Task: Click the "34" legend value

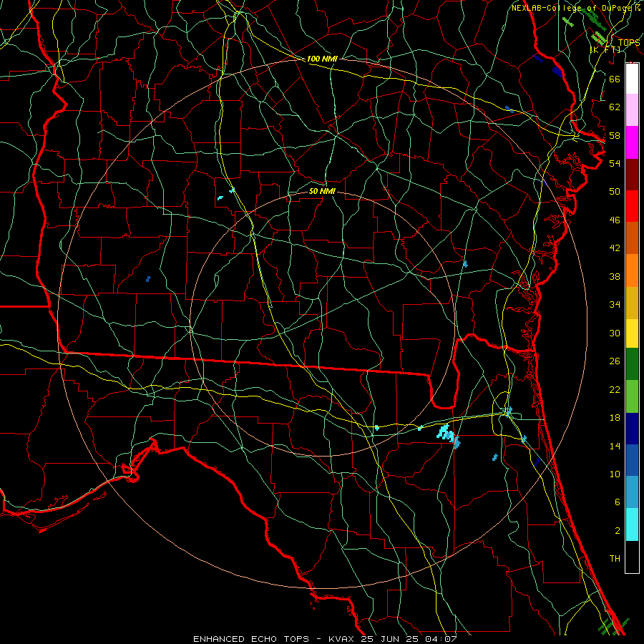Action: [615, 305]
